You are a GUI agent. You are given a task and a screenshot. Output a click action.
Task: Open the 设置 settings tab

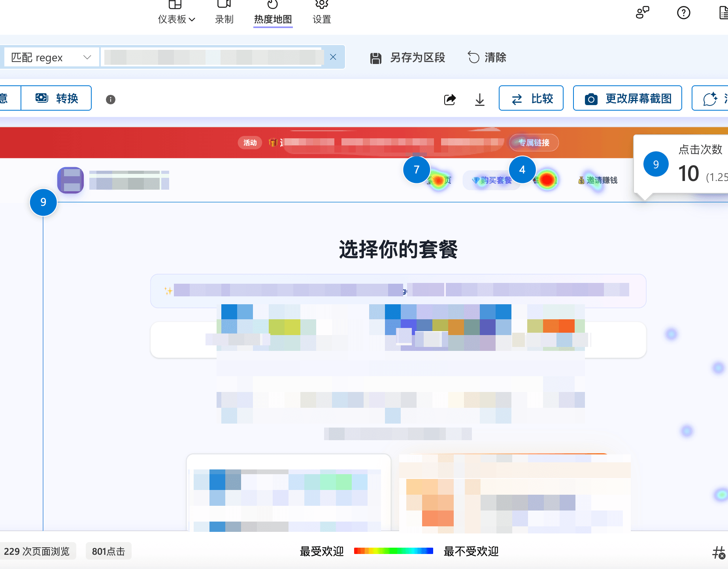[322, 13]
